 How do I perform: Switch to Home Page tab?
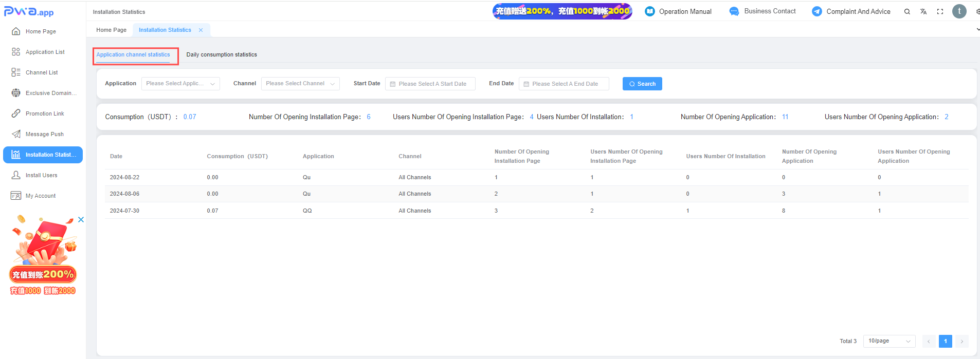click(111, 30)
